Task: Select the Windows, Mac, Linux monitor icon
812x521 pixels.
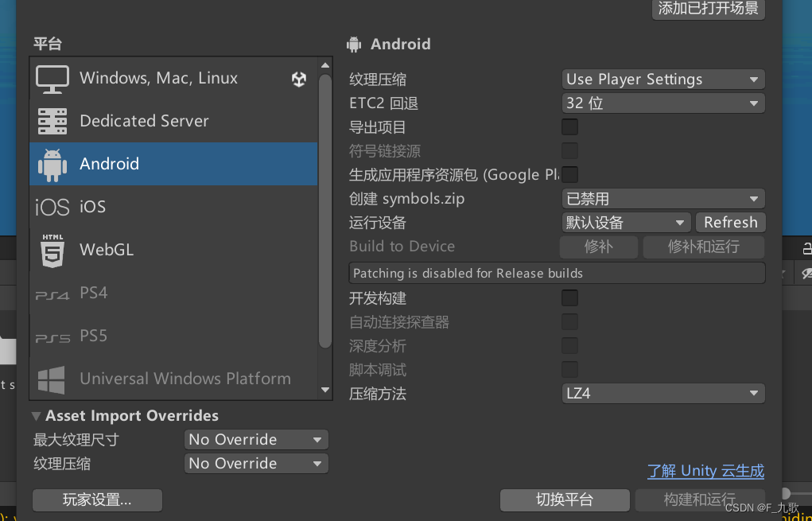Action: 52,79
